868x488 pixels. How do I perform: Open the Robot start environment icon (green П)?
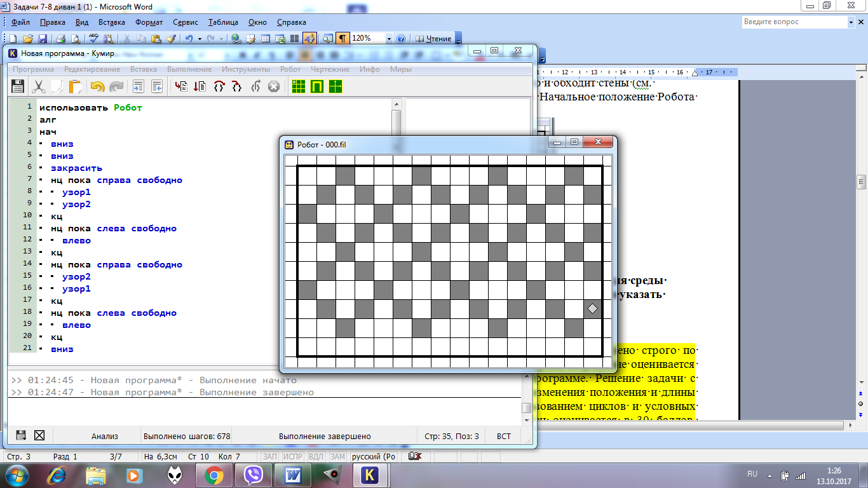(317, 86)
